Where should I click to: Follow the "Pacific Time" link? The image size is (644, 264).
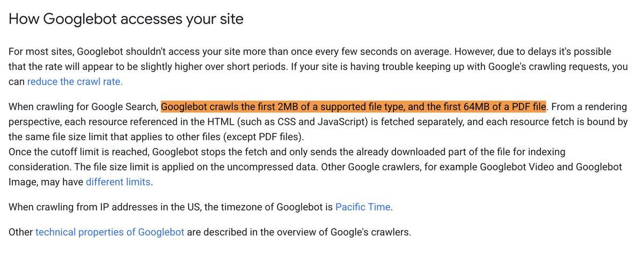click(364, 207)
